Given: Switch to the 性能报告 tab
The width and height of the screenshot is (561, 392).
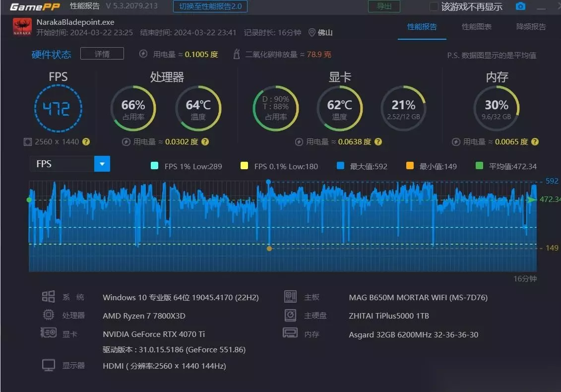Looking at the screenshot, I should (422, 27).
